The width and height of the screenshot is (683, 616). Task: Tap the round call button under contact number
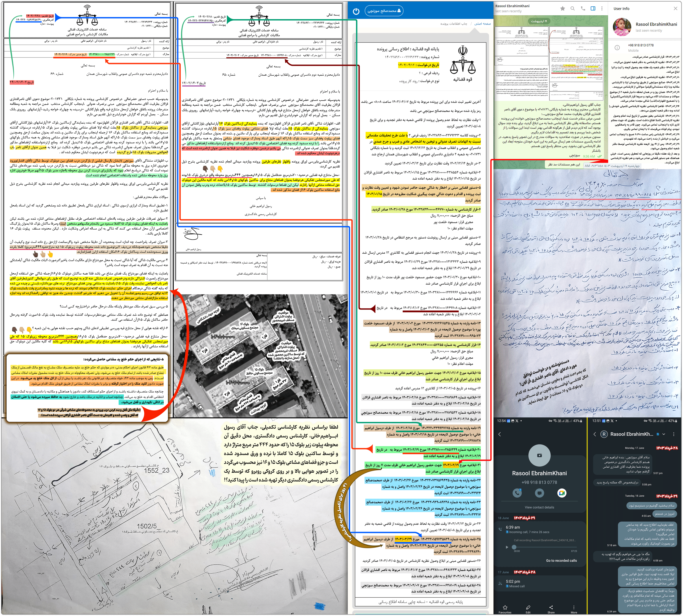517,493
